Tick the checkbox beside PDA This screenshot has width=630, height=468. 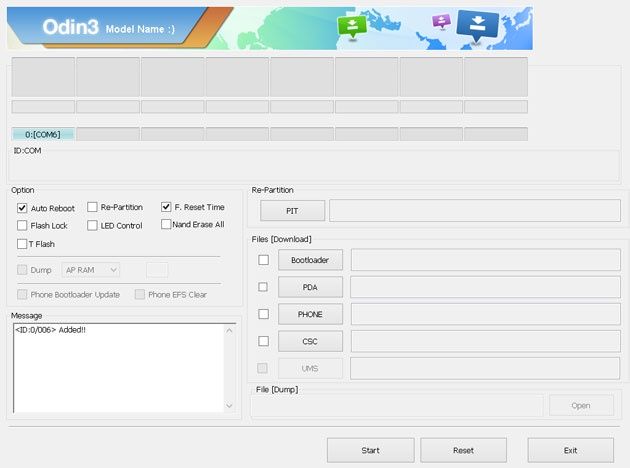tap(263, 287)
